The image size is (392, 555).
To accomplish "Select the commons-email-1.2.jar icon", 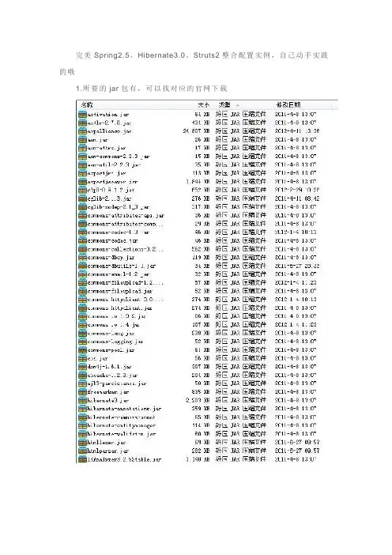I will (82, 274).
